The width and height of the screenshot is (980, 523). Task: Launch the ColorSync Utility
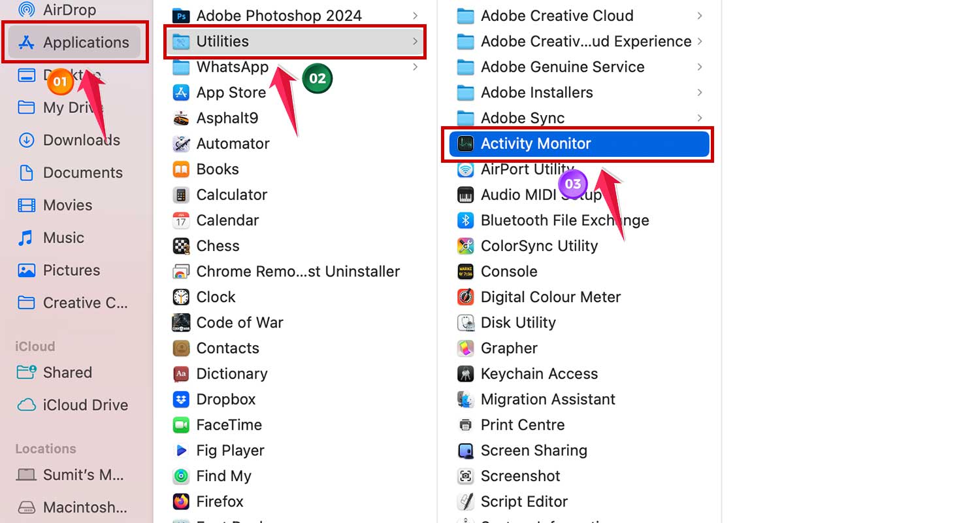click(539, 246)
